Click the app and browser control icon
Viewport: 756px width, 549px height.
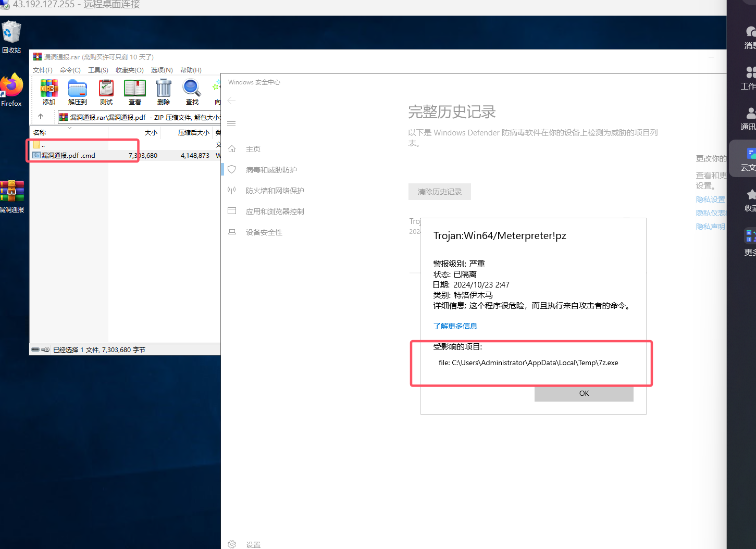[232, 211]
